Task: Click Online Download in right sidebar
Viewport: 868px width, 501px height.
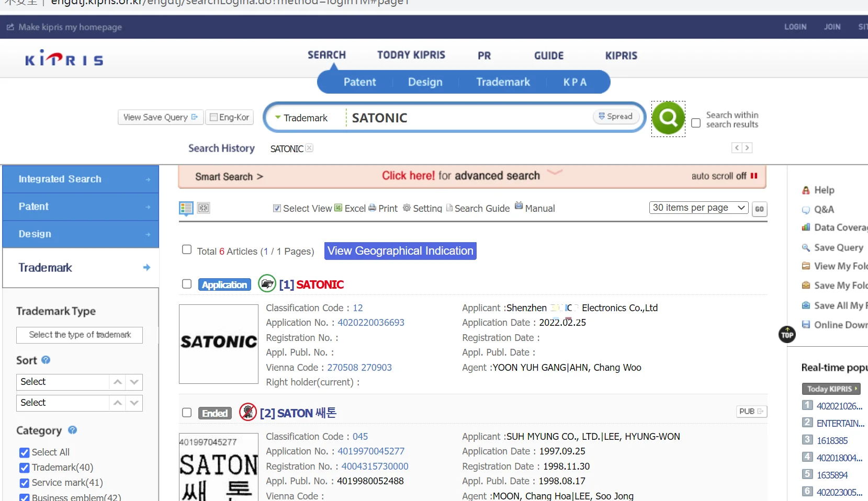Action: tap(835, 325)
